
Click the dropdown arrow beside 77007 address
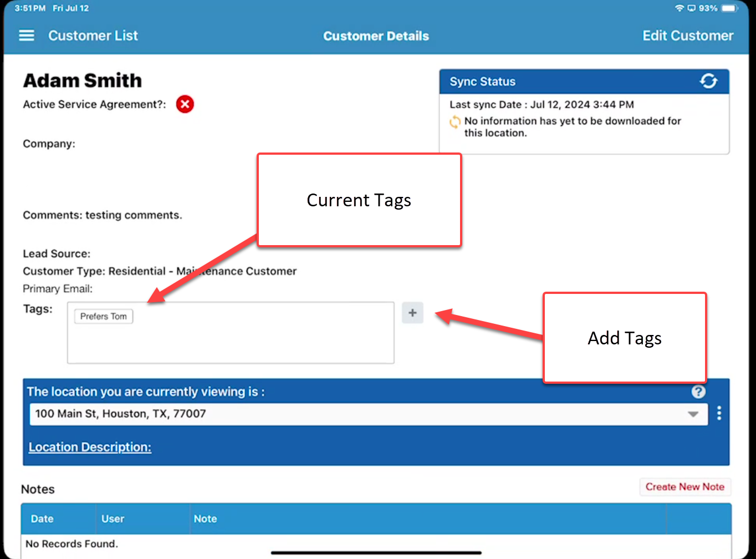point(693,414)
